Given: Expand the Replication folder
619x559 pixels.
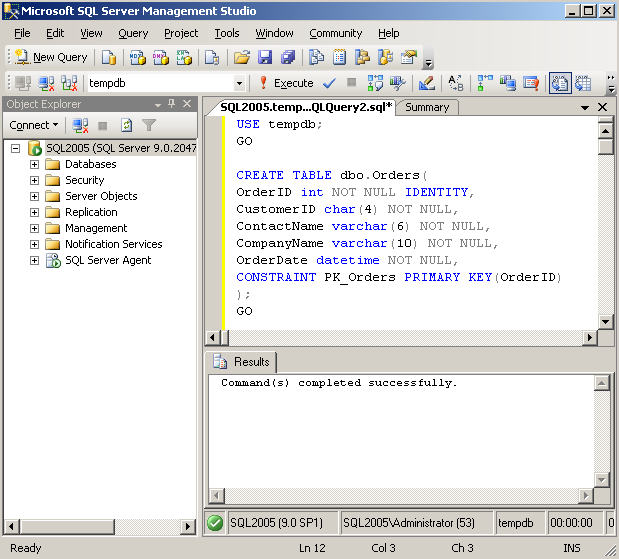Looking at the screenshot, I should tap(34, 212).
